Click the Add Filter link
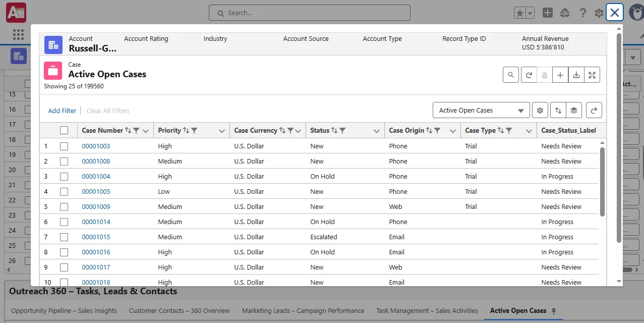644x323 pixels. 62,111
